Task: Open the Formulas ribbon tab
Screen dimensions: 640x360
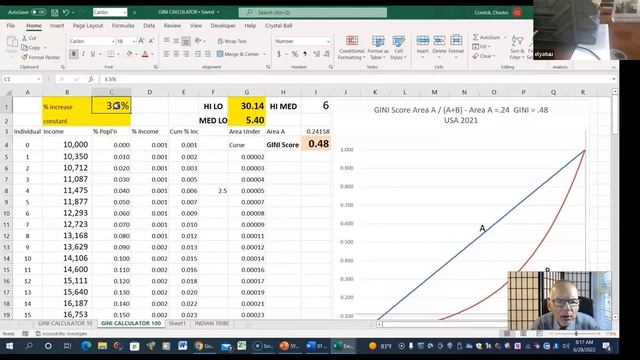Action: [x=123, y=25]
